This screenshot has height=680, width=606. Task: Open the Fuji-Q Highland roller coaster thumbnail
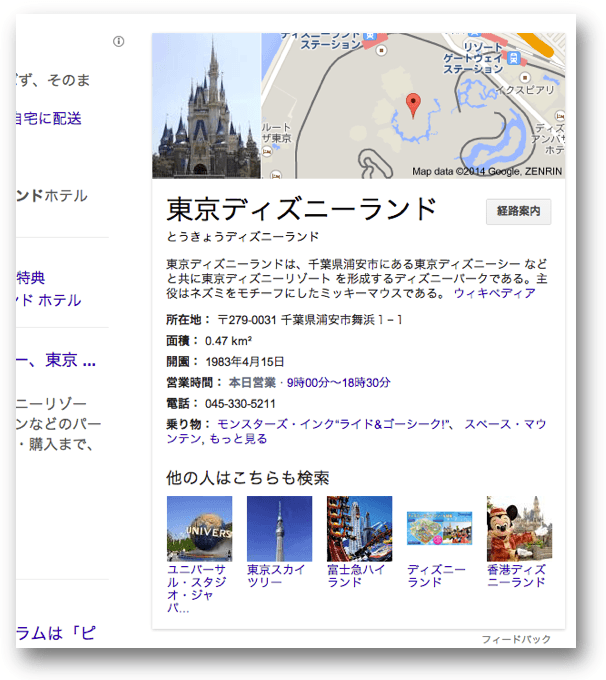click(359, 529)
